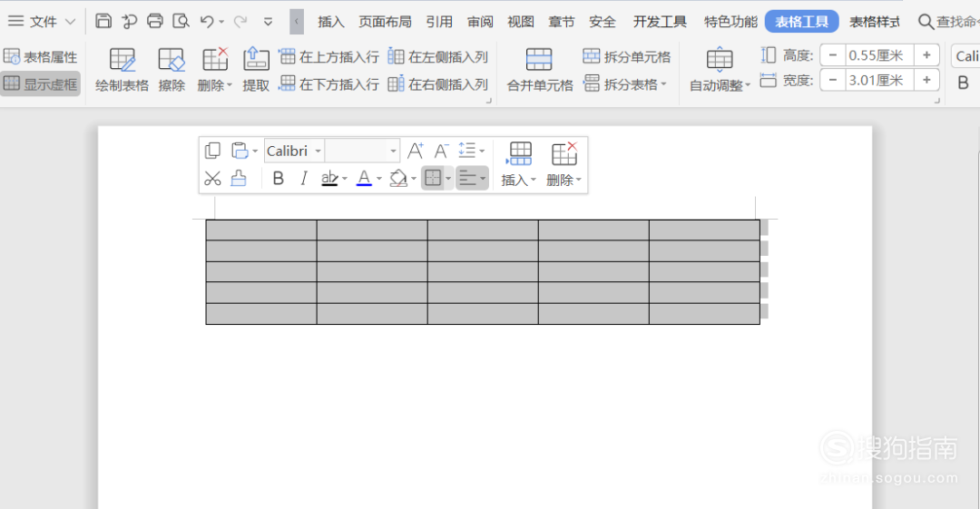
Task: Insert column right with 在右侧插入列
Action: 438,83
